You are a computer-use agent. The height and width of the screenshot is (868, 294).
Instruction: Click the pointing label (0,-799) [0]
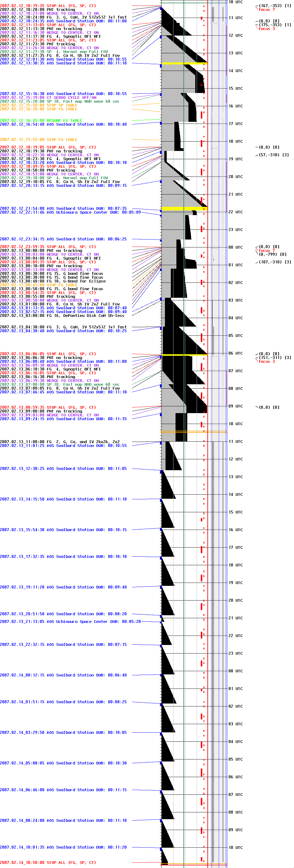point(273,255)
